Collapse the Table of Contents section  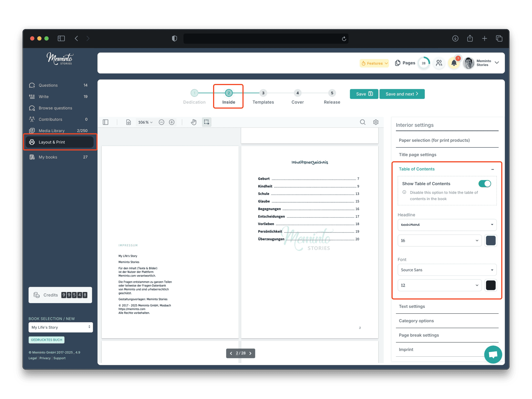click(x=492, y=169)
